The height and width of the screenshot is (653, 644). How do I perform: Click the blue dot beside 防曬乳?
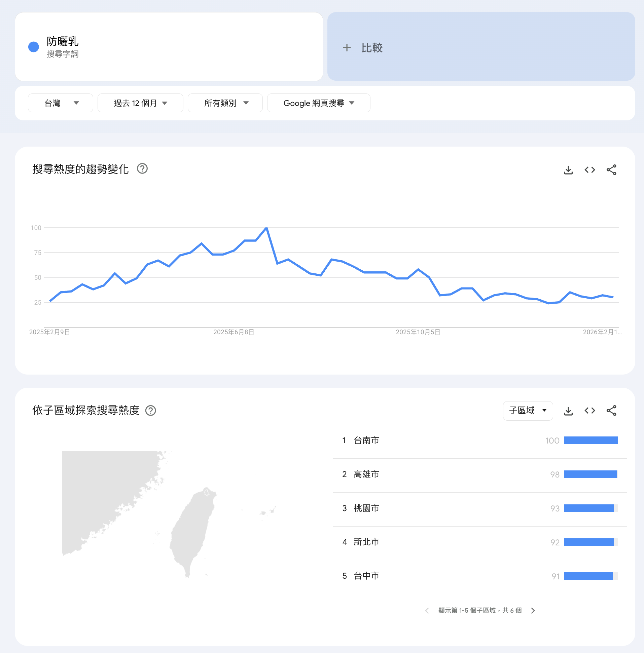pyautogui.click(x=34, y=47)
